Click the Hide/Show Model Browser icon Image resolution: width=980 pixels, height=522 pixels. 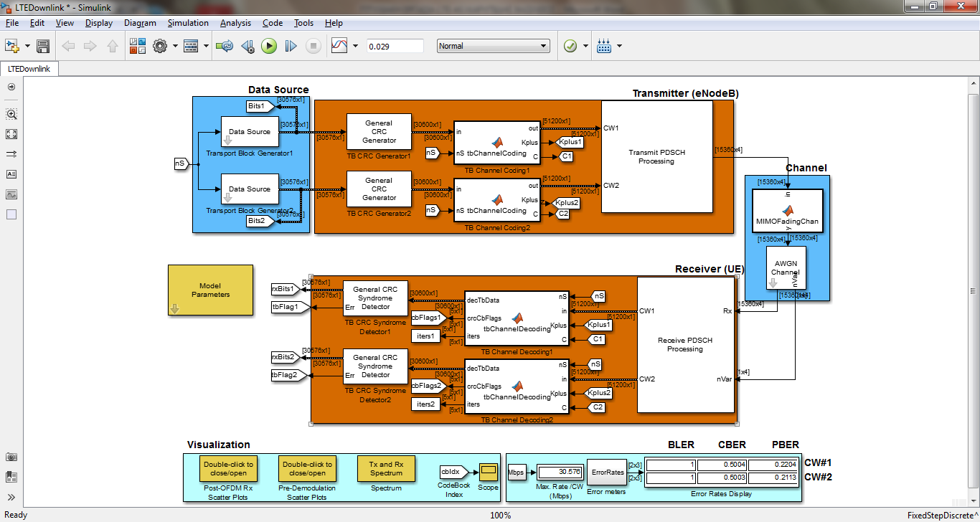click(11, 87)
